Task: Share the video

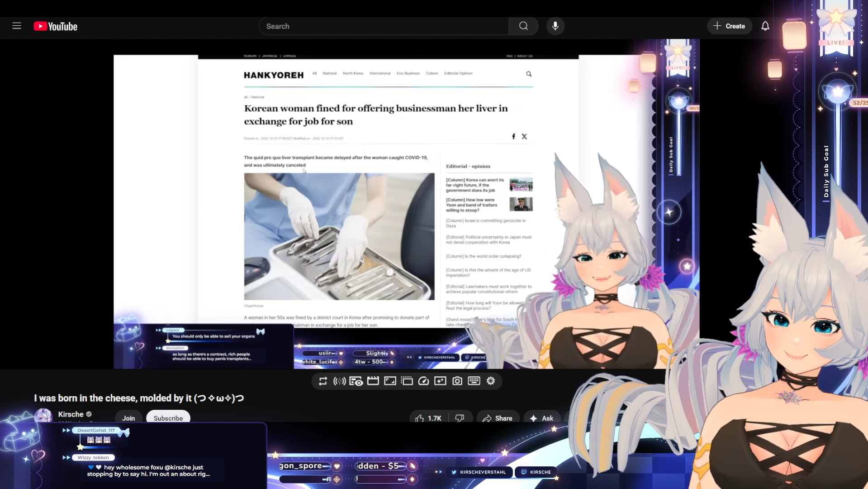Action: coord(498,418)
